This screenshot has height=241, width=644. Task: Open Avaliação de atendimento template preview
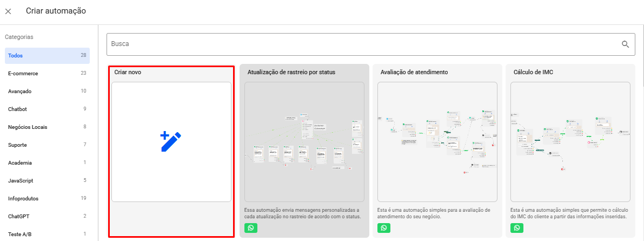tap(437, 142)
